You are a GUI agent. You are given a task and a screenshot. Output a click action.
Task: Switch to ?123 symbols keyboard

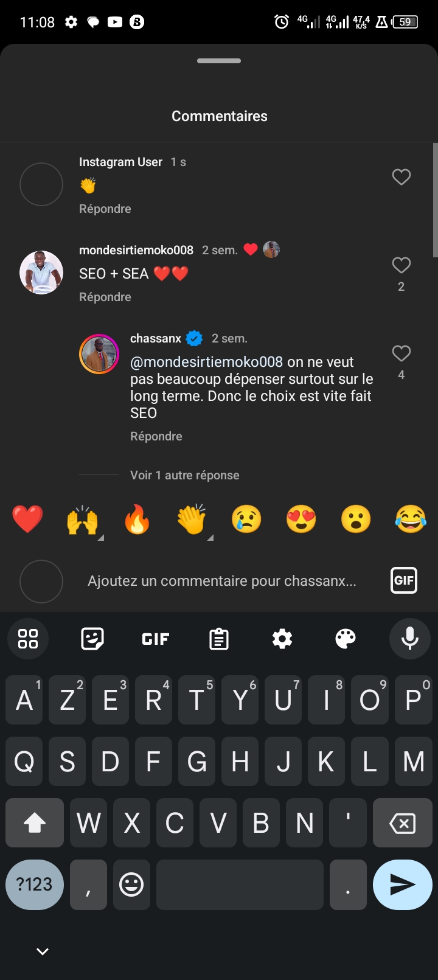click(x=35, y=884)
